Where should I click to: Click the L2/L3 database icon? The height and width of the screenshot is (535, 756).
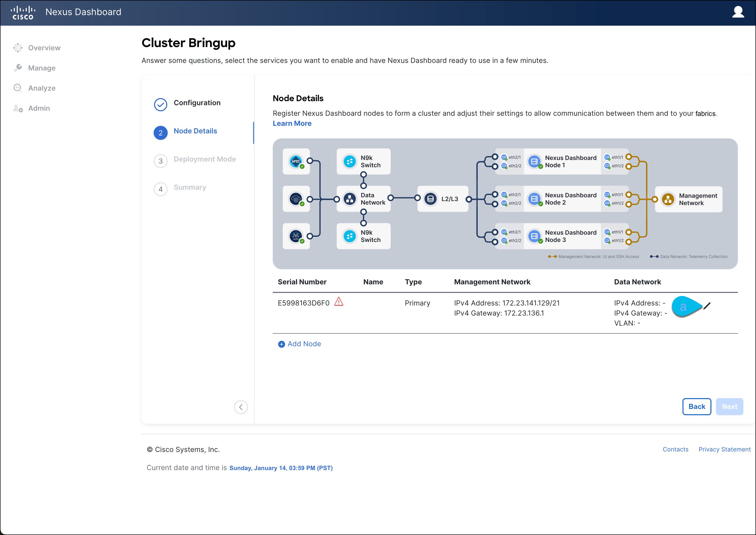430,199
